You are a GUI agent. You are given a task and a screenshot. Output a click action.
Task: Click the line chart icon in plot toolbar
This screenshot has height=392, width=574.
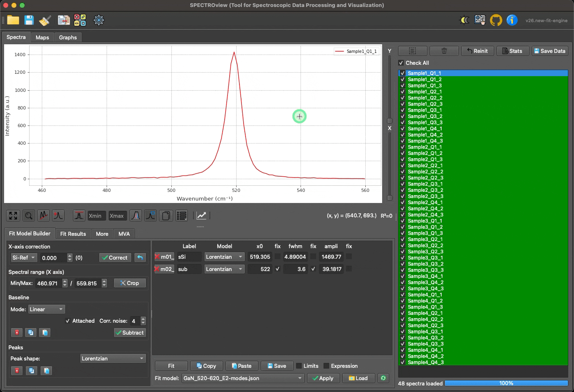tap(201, 216)
